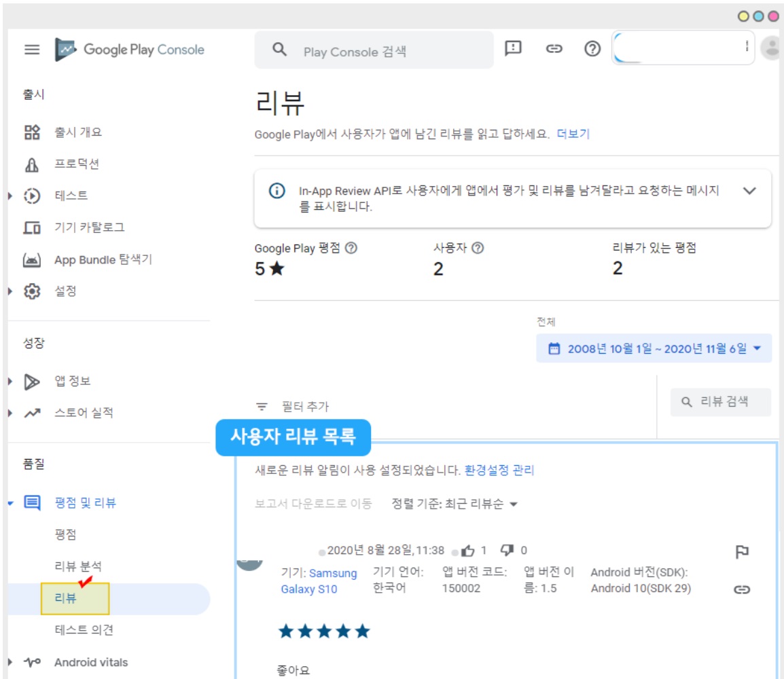
Task: Open the feedback icon in the top bar
Action: click(513, 48)
